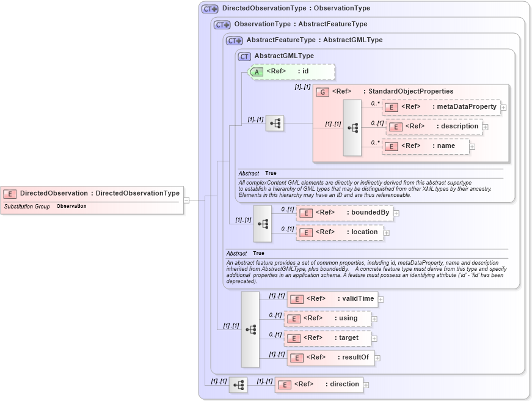
Task: Click the AbstractGMLType CT icon
Action: pos(244,56)
